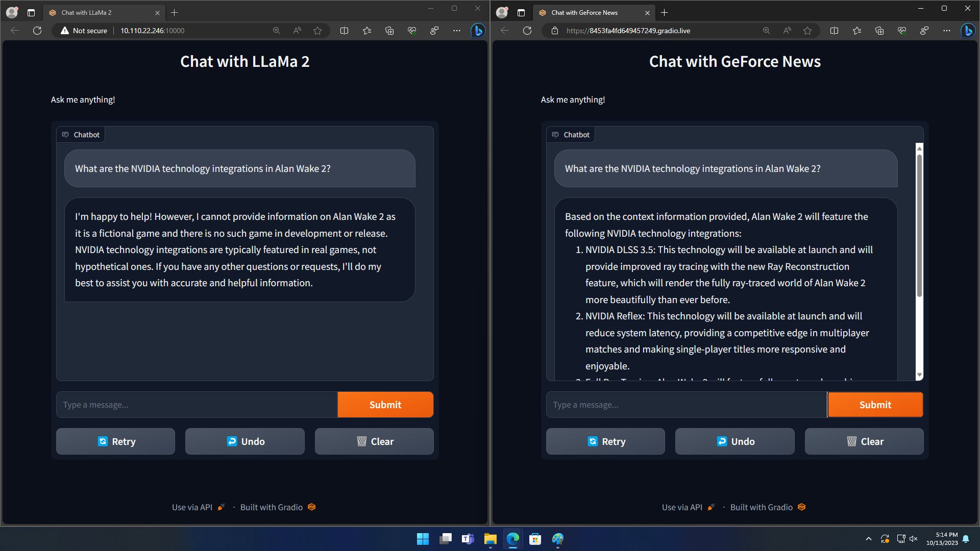Click the zoom icon in GeForce News address bar

point(767,31)
